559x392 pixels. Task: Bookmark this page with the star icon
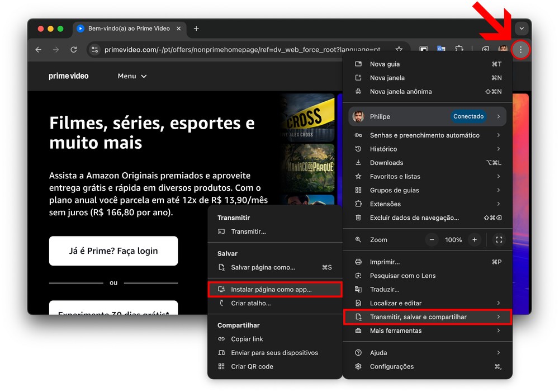[x=399, y=49]
